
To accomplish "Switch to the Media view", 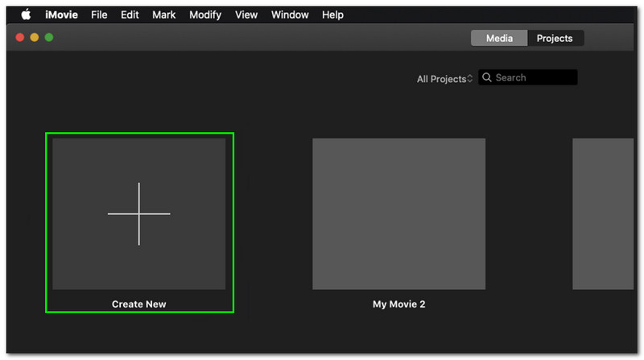I will tap(499, 39).
